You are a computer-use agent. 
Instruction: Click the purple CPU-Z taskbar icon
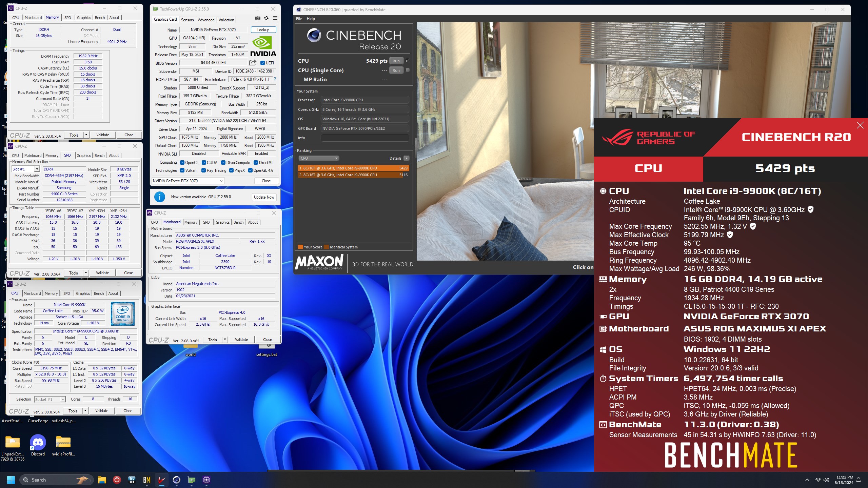[206, 480]
